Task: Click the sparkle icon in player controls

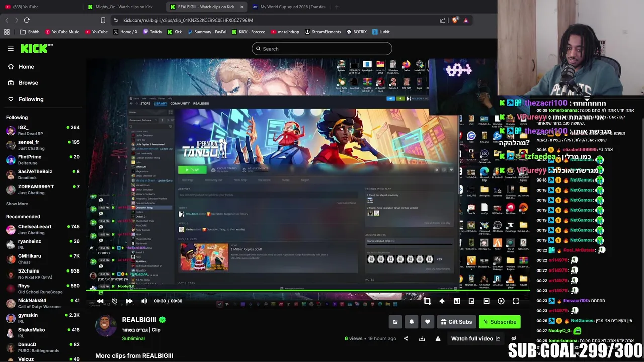Action: (x=442, y=301)
